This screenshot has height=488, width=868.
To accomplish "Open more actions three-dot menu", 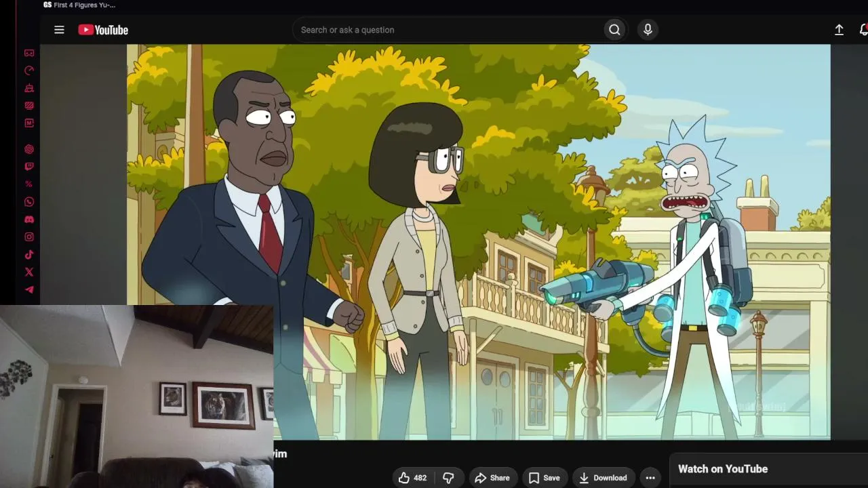I will pos(650,478).
